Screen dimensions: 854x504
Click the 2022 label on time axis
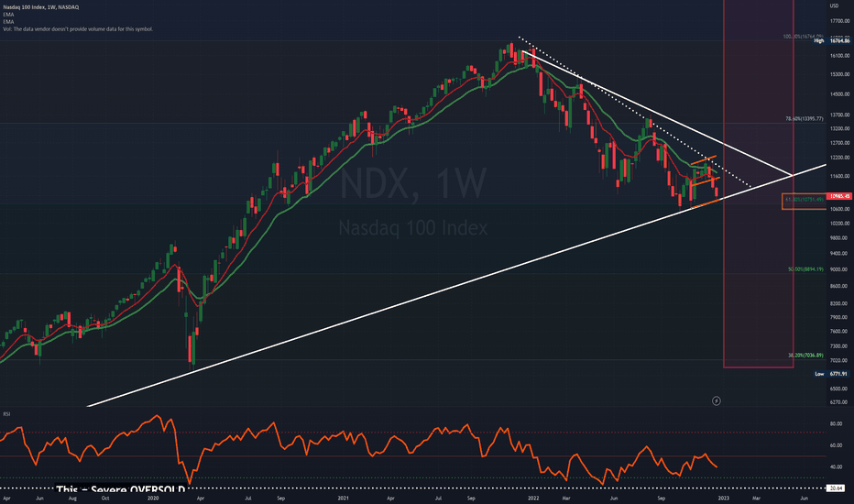[533, 498]
